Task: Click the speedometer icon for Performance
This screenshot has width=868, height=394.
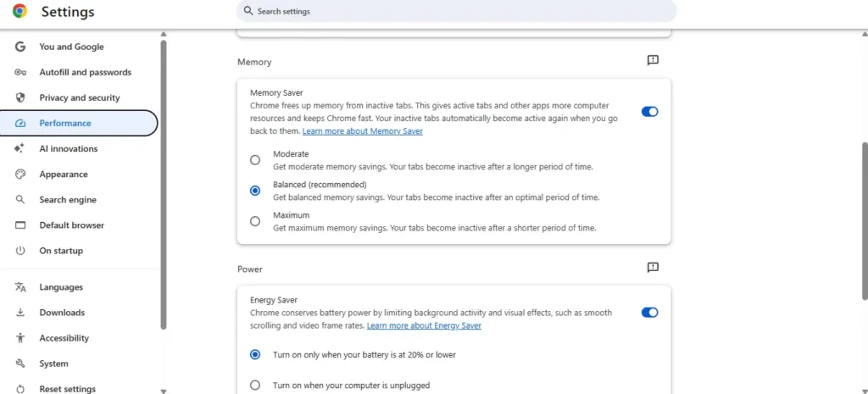Action: (20, 123)
